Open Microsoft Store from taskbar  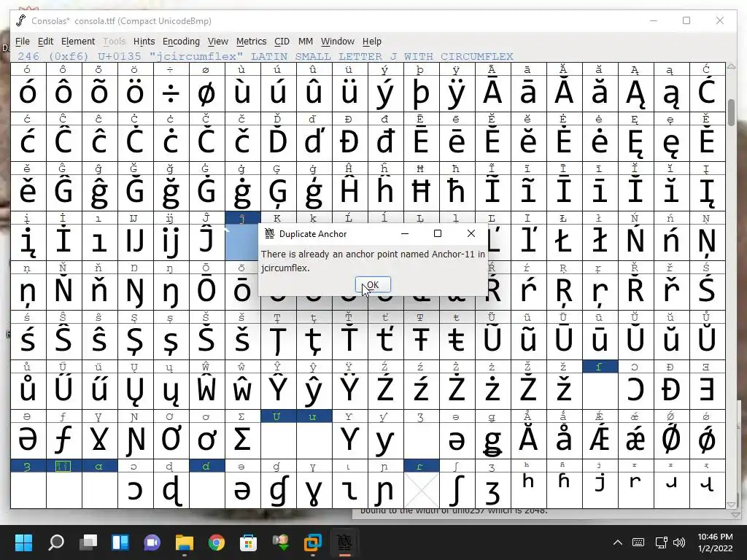pyautogui.click(x=248, y=542)
